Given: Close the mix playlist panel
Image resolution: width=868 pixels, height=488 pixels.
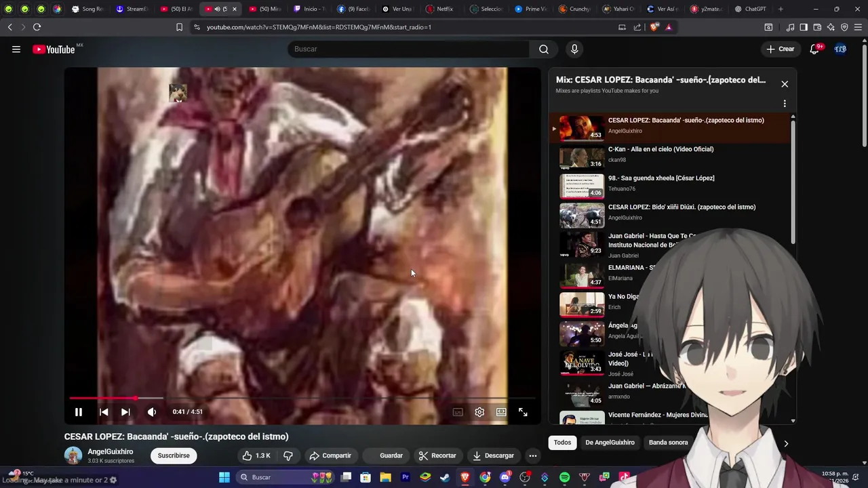Looking at the screenshot, I should 785,84.
